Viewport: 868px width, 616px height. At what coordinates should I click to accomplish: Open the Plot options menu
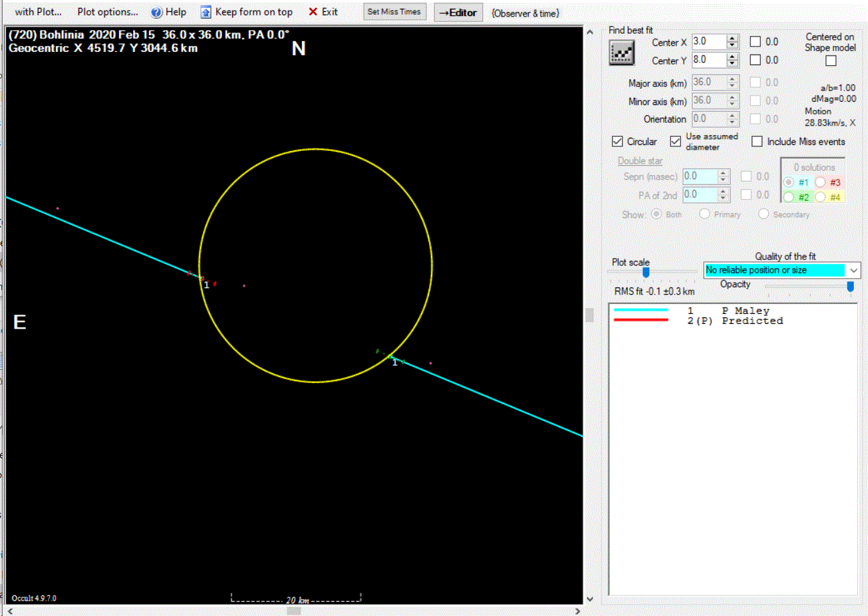point(108,12)
